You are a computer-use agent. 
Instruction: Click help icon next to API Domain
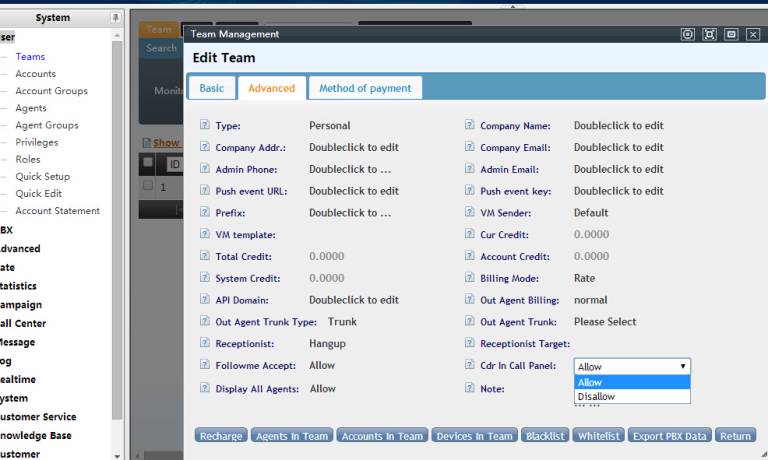205,300
